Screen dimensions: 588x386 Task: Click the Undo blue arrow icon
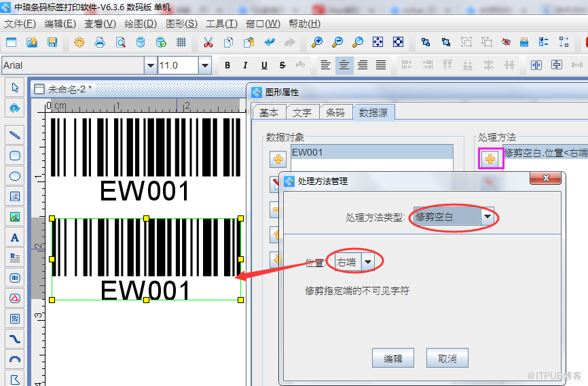[270, 42]
